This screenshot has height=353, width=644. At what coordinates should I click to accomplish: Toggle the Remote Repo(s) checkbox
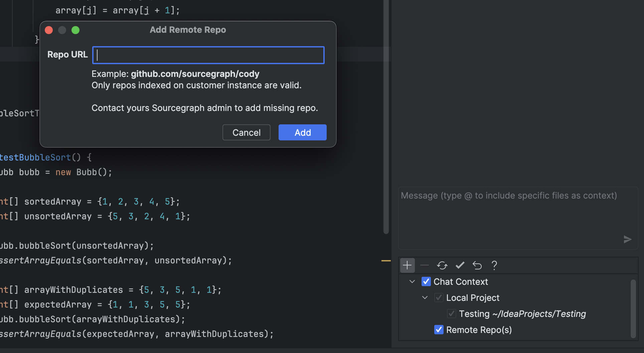click(x=439, y=330)
